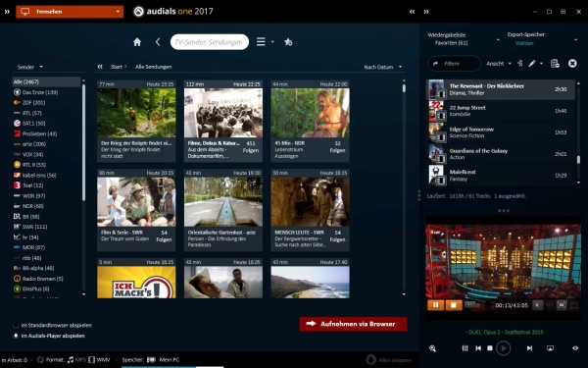Mute the video preview speaker icon
The image size is (588, 368).
pyautogui.click(x=537, y=305)
